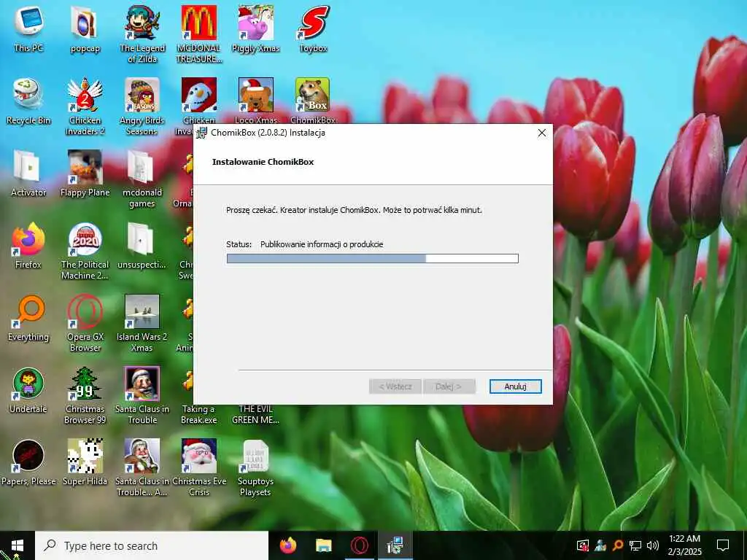Select the Christmas Browser 99 shortcut

(x=85, y=395)
